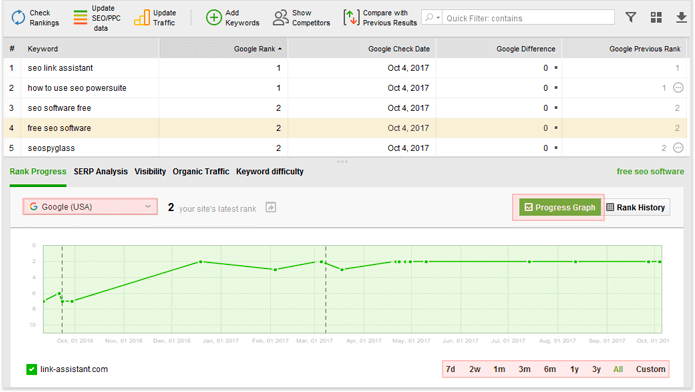Click the 'free seo software' label above graph

point(650,172)
